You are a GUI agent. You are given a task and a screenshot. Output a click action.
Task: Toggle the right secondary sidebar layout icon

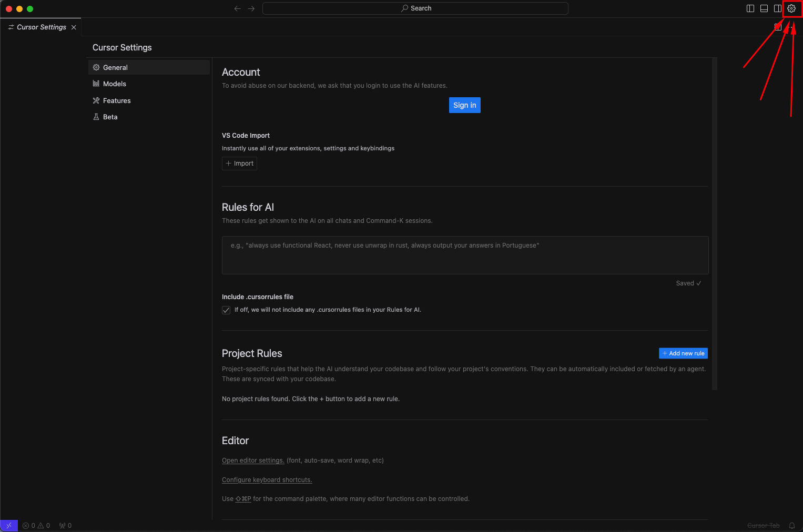point(778,8)
